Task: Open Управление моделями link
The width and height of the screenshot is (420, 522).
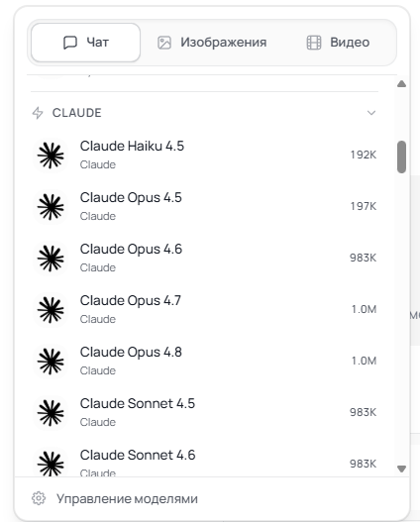Action: [x=127, y=498]
